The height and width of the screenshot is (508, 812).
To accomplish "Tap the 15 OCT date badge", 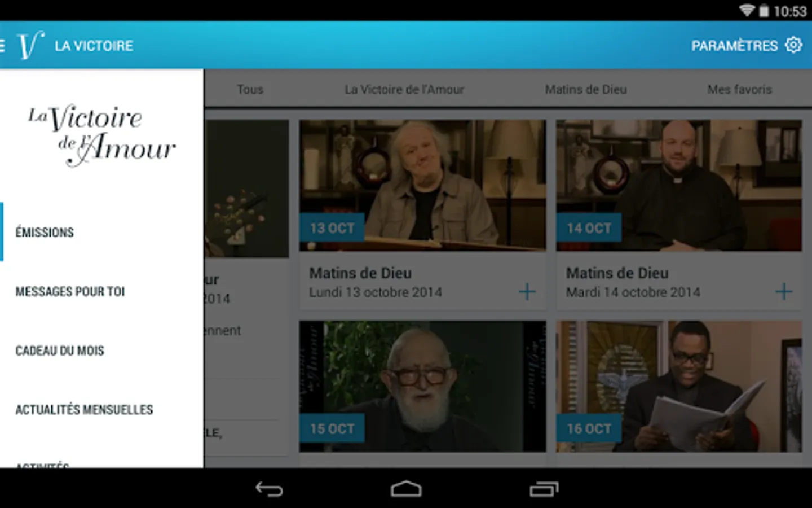I will pos(332,428).
